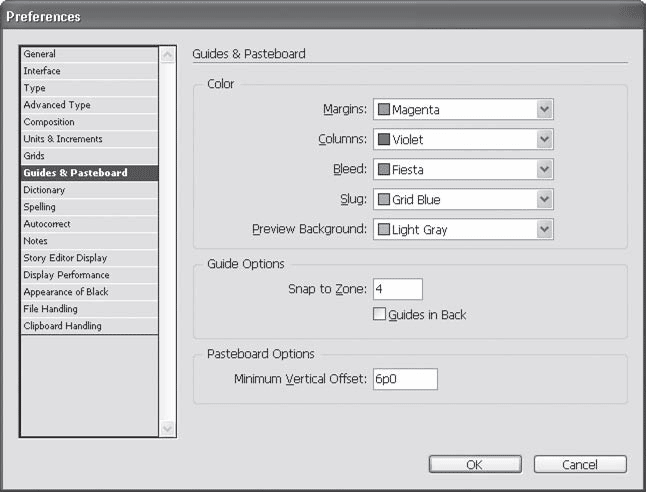Screen dimensions: 646x492
Task: Click the Cancel button
Action: coord(580,465)
